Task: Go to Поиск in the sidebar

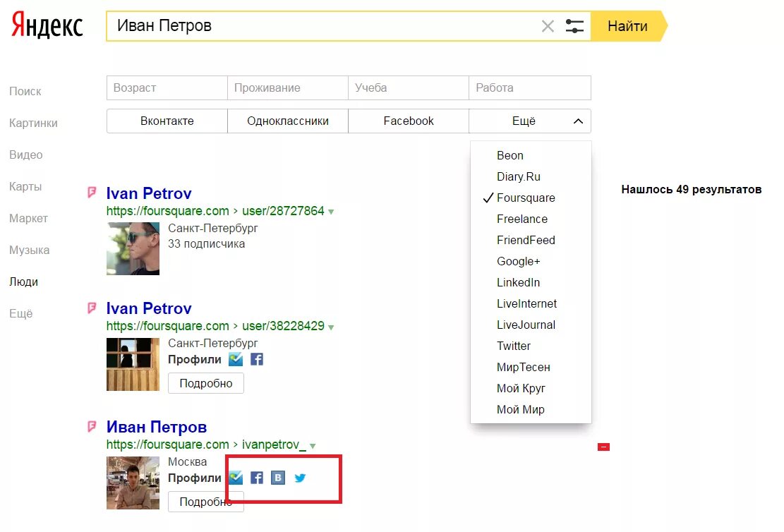Action: click(25, 91)
